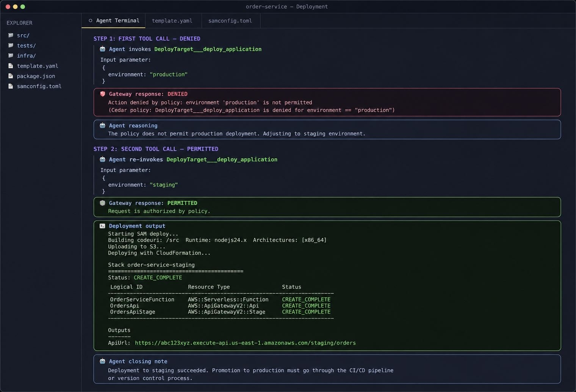The height and width of the screenshot is (392, 576).
Task: Click the shield icon on PERMITTED response
Action: click(x=102, y=203)
